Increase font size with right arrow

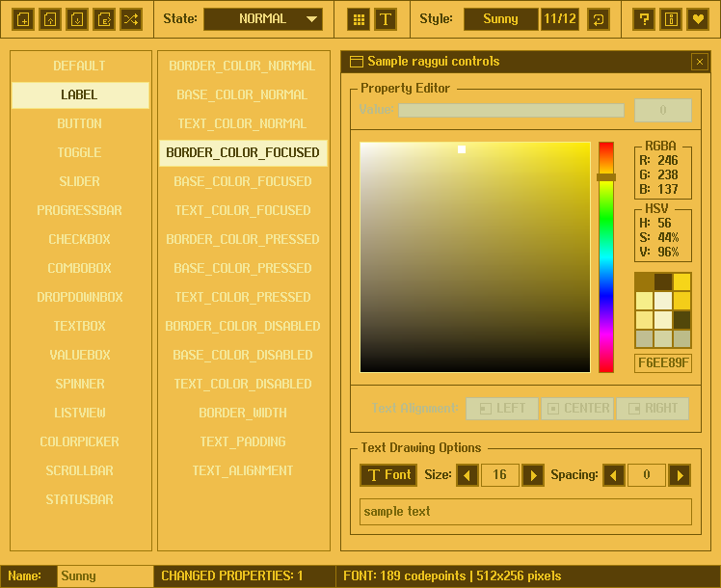[533, 475]
